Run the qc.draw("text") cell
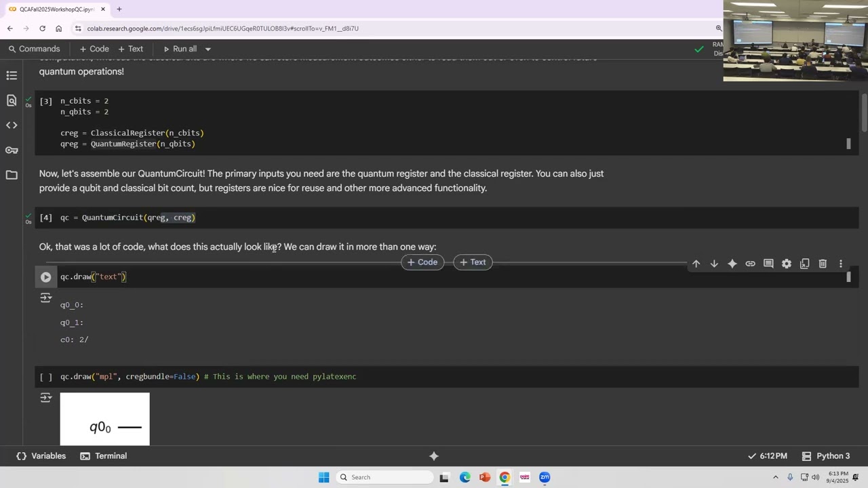The width and height of the screenshot is (868, 488). click(x=45, y=277)
